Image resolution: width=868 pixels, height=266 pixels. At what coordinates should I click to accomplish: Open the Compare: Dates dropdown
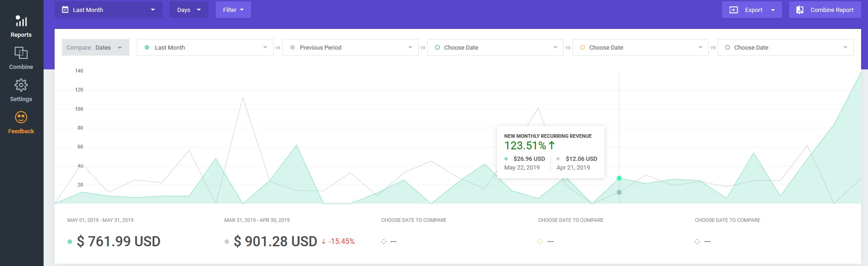pos(95,47)
